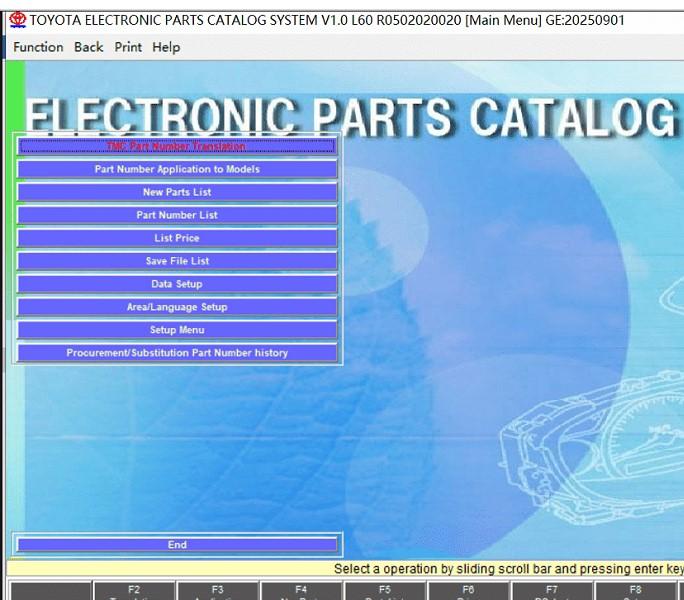The image size is (684, 600).
Task: Click the F2 function key button
Action: tap(134, 591)
